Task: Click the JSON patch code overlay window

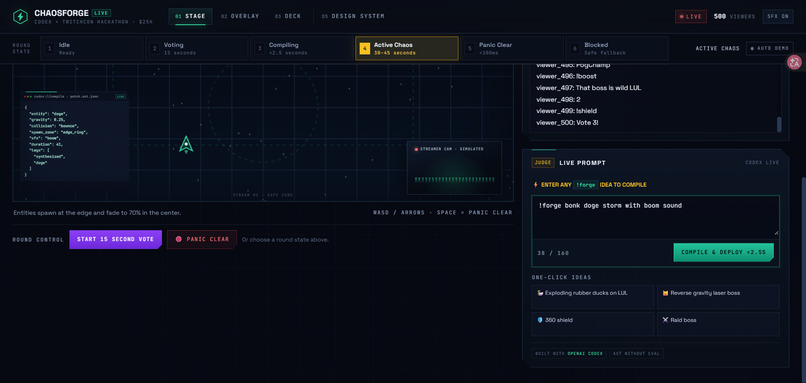Action: click(74, 136)
